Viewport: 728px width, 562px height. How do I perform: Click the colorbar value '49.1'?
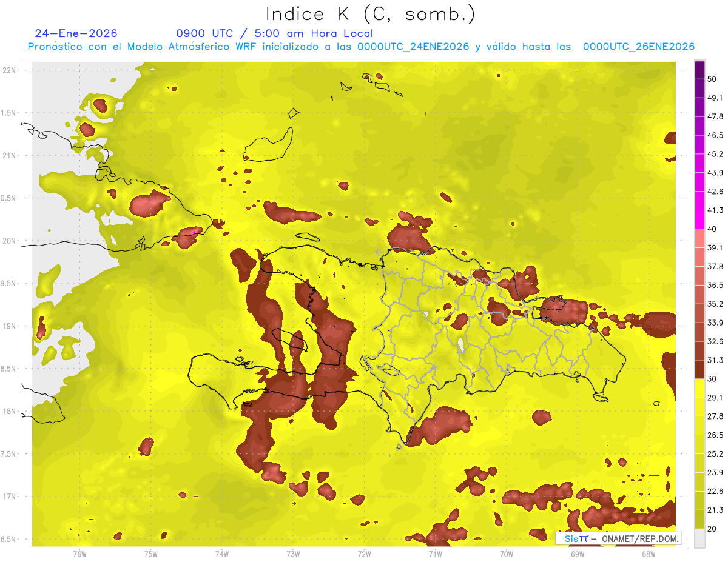[715, 98]
